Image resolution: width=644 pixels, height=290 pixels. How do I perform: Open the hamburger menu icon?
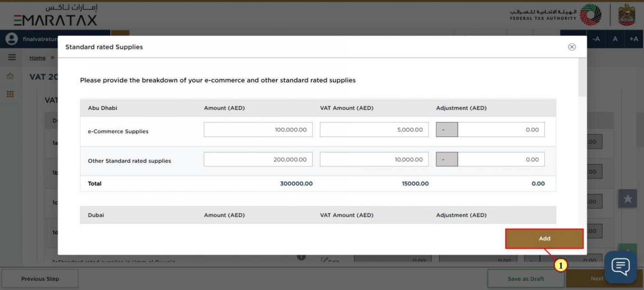click(x=12, y=58)
